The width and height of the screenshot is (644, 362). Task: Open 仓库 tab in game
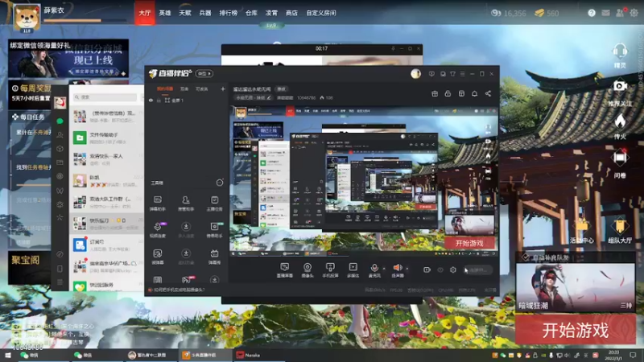pos(251,13)
